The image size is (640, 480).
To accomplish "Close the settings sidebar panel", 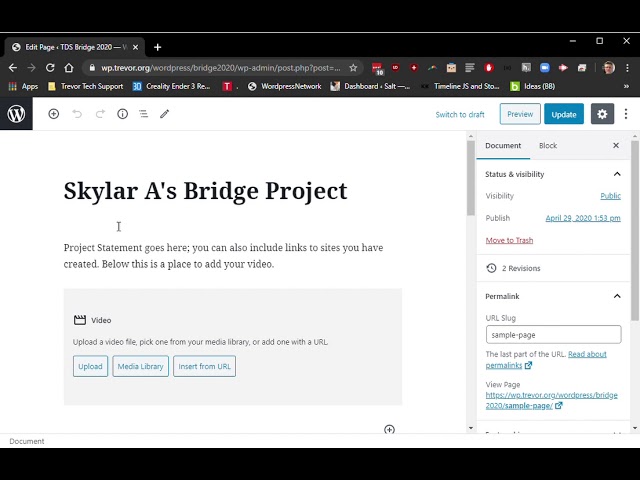I will (616, 145).
